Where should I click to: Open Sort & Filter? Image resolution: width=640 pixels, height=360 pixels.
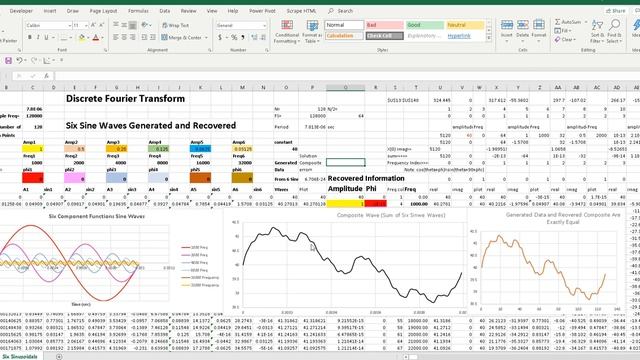(597, 32)
